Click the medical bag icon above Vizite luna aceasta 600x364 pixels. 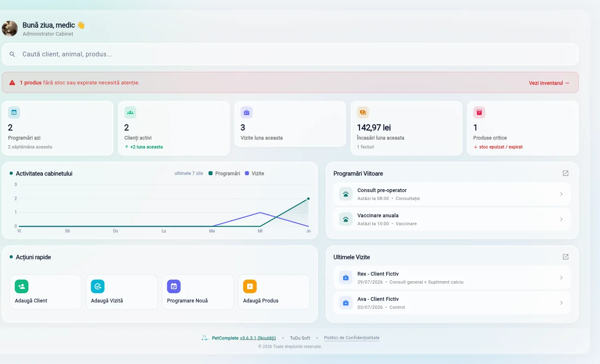coord(246,112)
